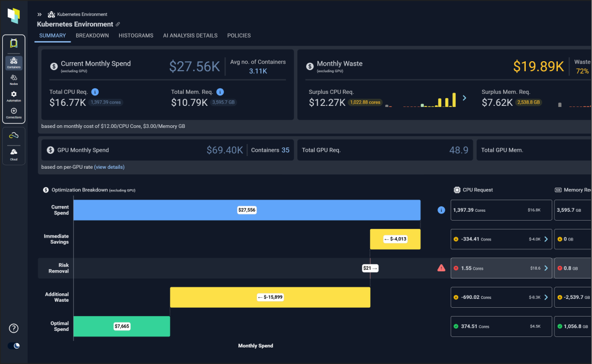Click the help question mark icon
This screenshot has width=592, height=364.
coord(14,328)
